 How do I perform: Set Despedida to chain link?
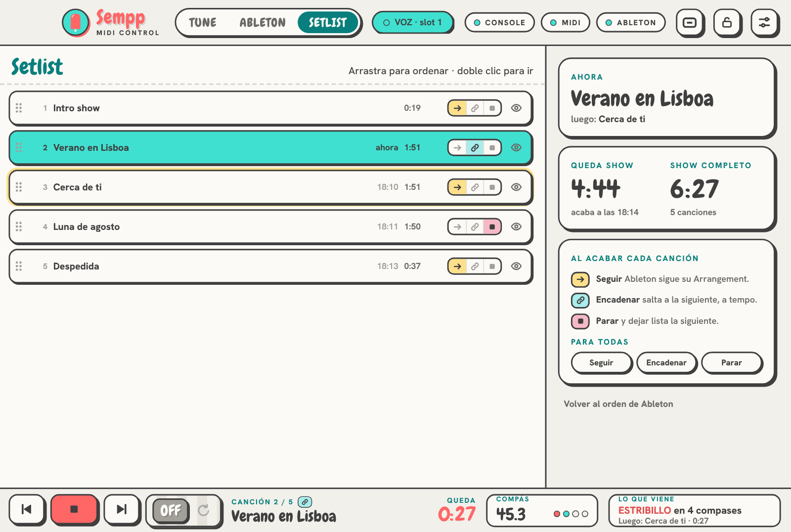[475, 266]
